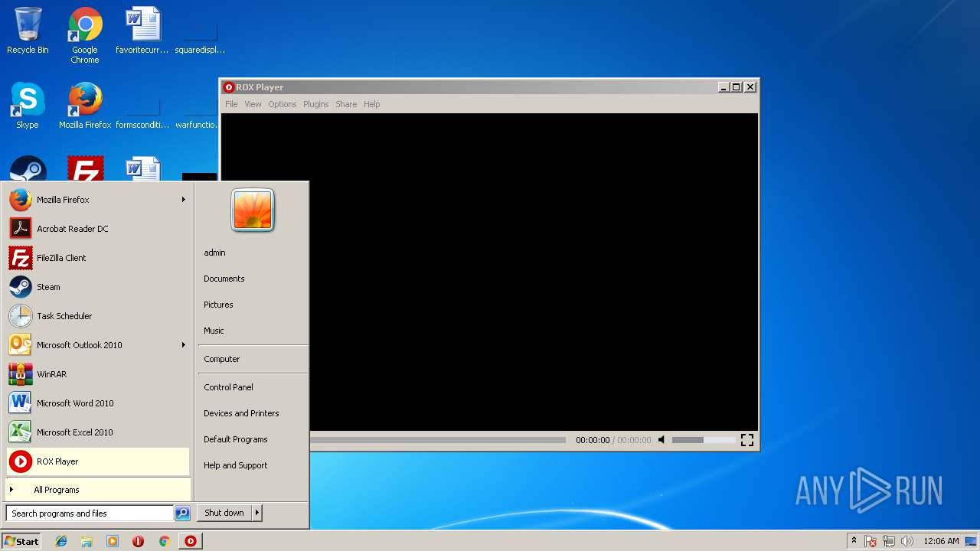Click the Shut down button

[224, 513]
